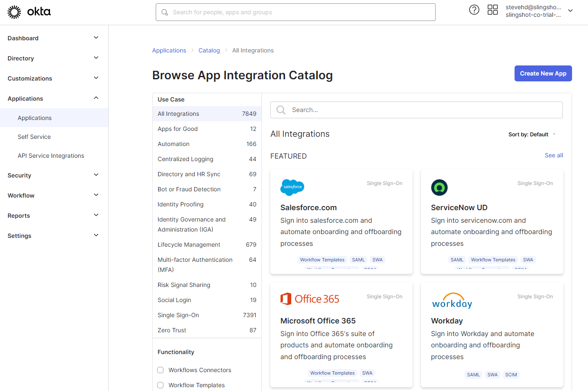Screen dimensions: 588x391
Task: Click See all featured integrations
Action: [554, 155]
